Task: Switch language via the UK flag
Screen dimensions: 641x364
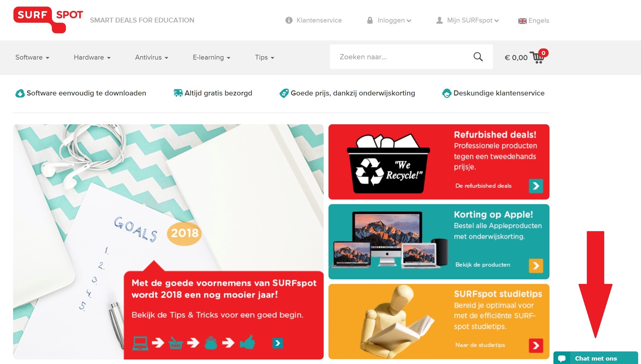Action: [522, 21]
